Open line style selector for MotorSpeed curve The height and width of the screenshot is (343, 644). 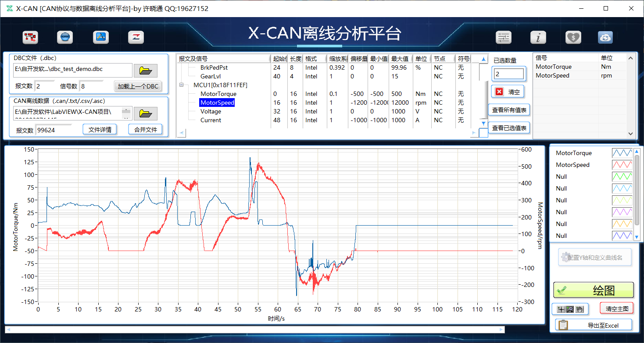pyautogui.click(x=622, y=164)
